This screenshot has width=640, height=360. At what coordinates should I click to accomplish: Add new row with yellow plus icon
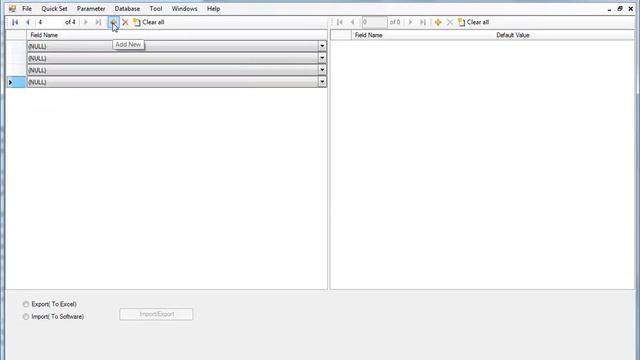pyautogui.click(x=438, y=22)
